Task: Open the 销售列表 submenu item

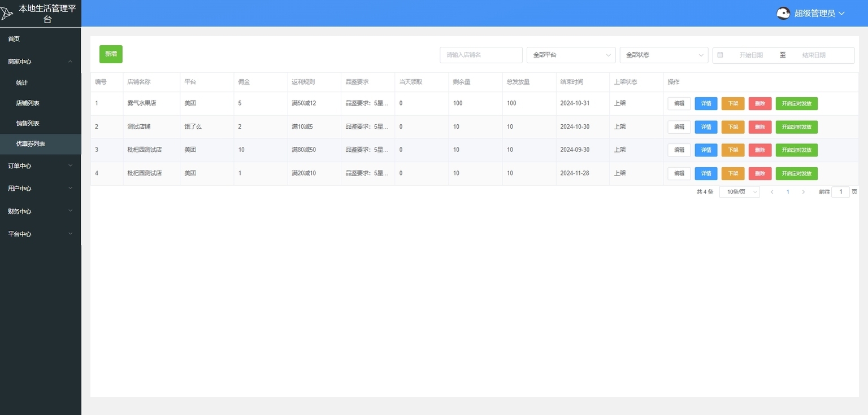Action: pyautogui.click(x=41, y=124)
